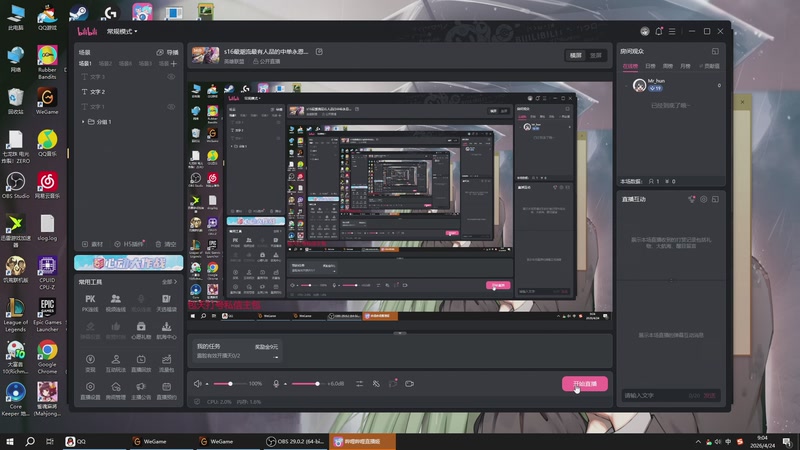Open the 互动玩法 tool
Screen dimensions: 800x450
[x=116, y=363]
